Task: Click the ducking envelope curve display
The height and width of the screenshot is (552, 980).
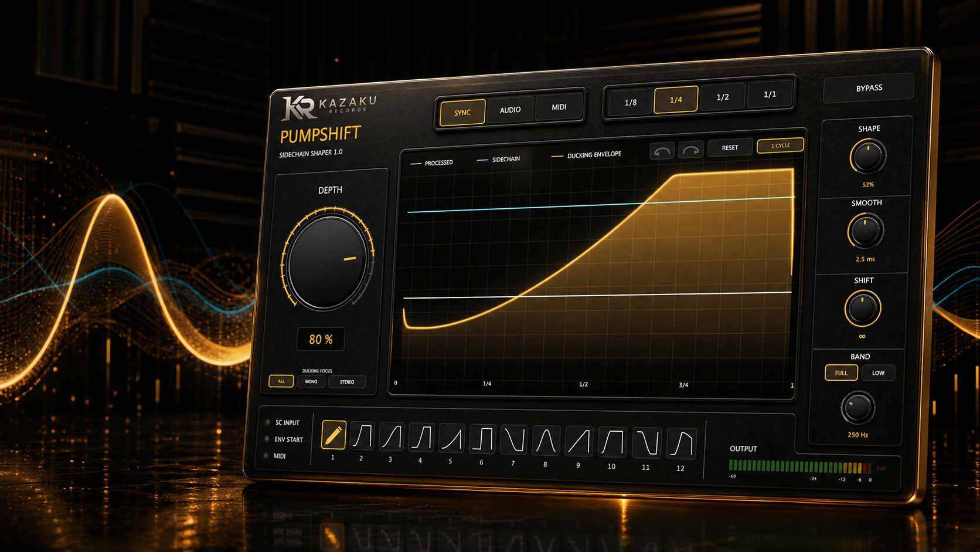Action: pyautogui.click(x=597, y=264)
